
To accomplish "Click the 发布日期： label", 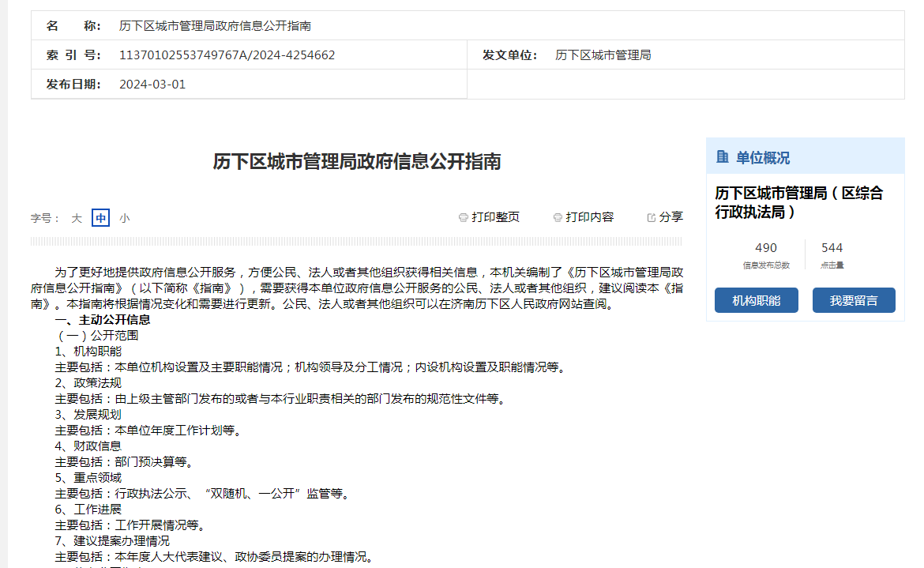I will point(73,85).
